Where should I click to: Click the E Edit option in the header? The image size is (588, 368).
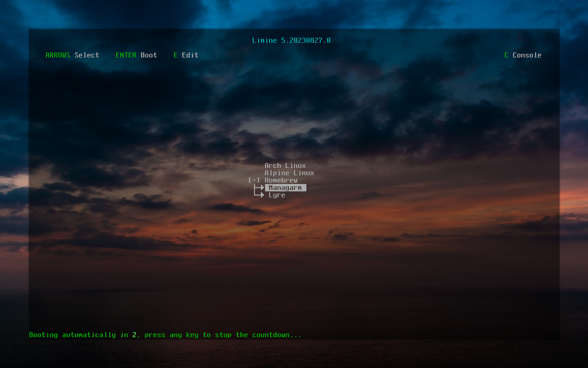[186, 55]
